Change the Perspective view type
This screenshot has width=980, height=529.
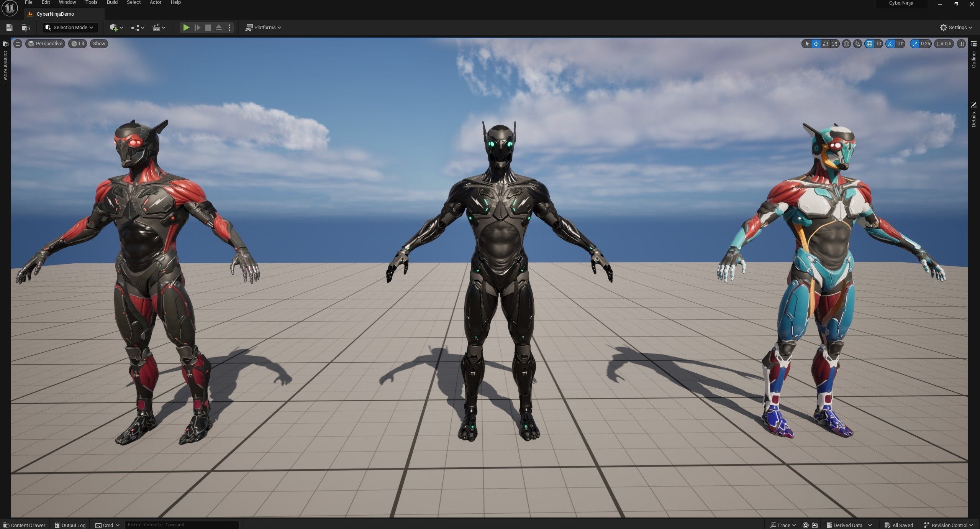coord(45,44)
